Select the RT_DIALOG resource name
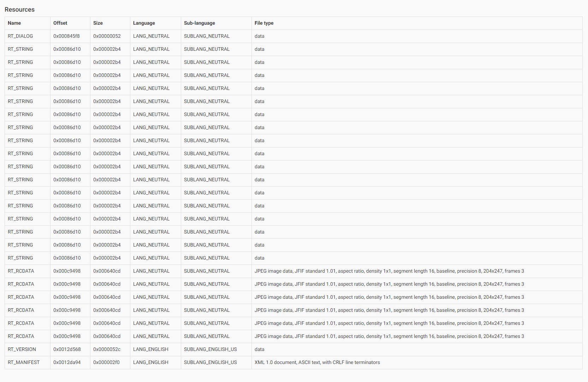This screenshot has height=382, width=588. pyautogui.click(x=20, y=36)
